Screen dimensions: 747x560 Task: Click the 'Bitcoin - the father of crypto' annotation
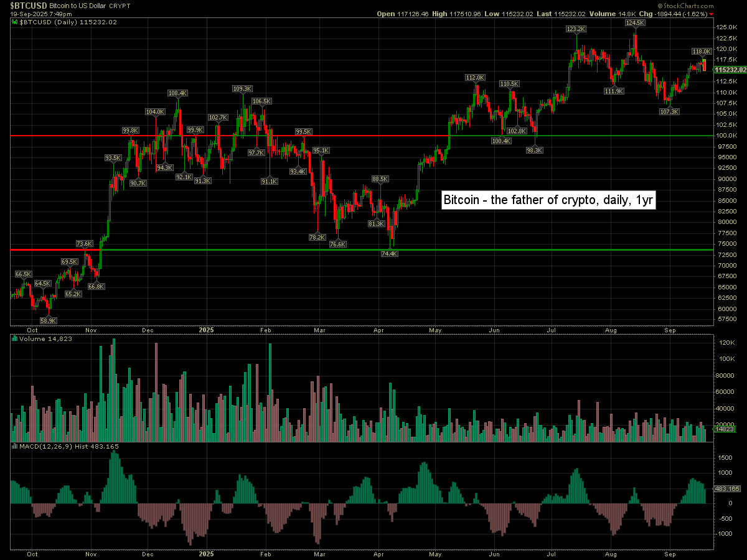(x=548, y=200)
